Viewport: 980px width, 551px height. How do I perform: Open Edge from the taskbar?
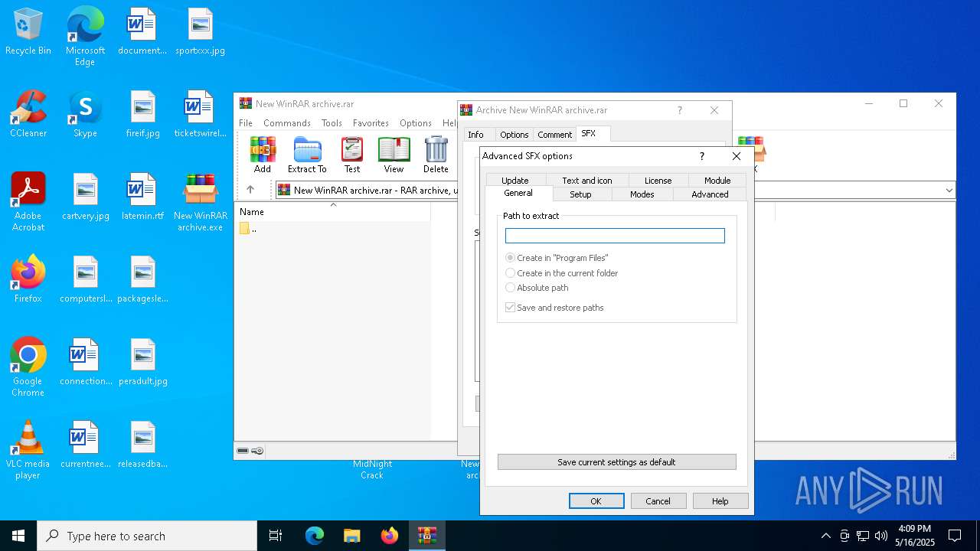[315, 536]
